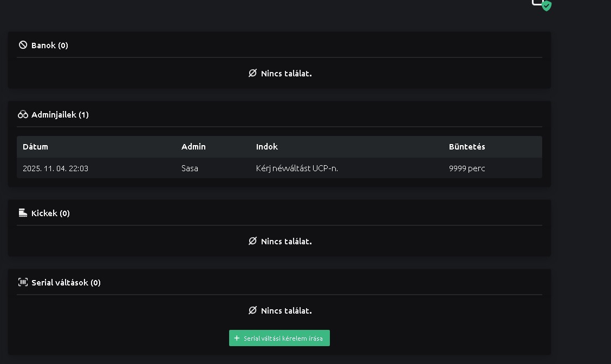This screenshot has width=611, height=364.
Task: Sort by the Dátum column header
Action: [35, 147]
